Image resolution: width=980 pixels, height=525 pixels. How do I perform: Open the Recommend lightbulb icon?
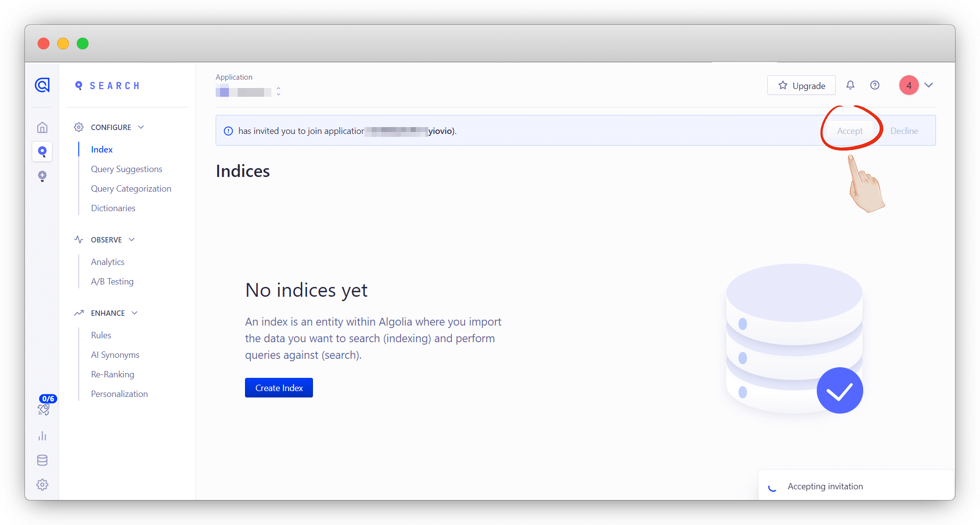pyautogui.click(x=43, y=176)
